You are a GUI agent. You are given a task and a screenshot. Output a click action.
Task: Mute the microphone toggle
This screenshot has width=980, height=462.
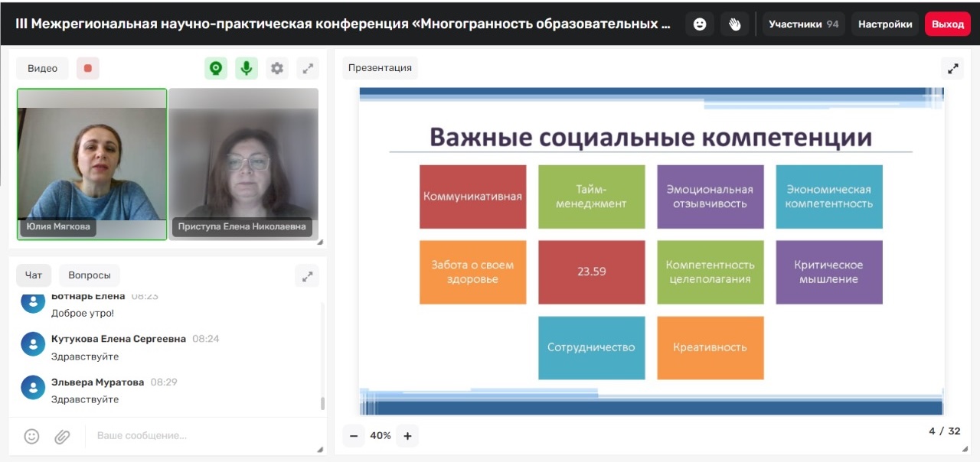click(x=247, y=68)
